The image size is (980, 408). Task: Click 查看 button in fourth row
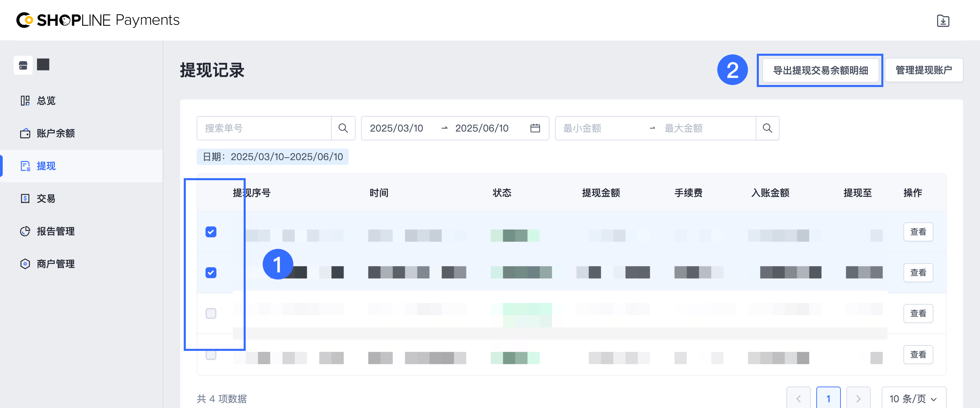pyautogui.click(x=918, y=355)
